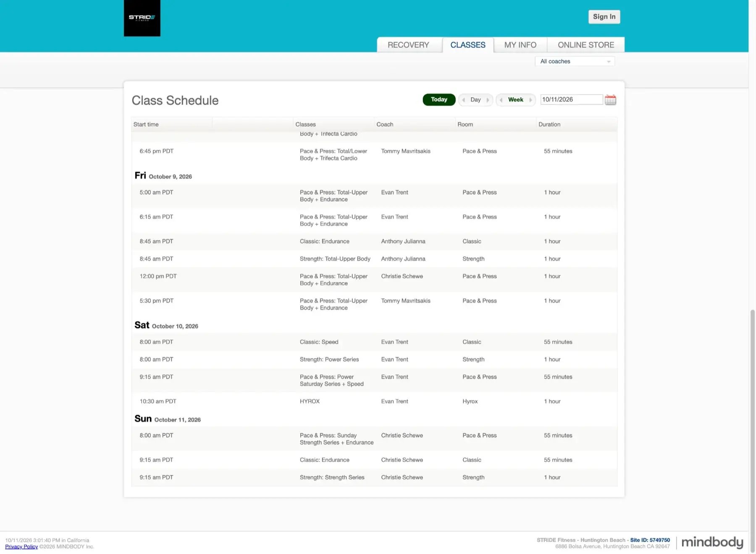Click the Classic: Speed class name
Image resolution: width=756 pixels, height=554 pixels.
(319, 342)
